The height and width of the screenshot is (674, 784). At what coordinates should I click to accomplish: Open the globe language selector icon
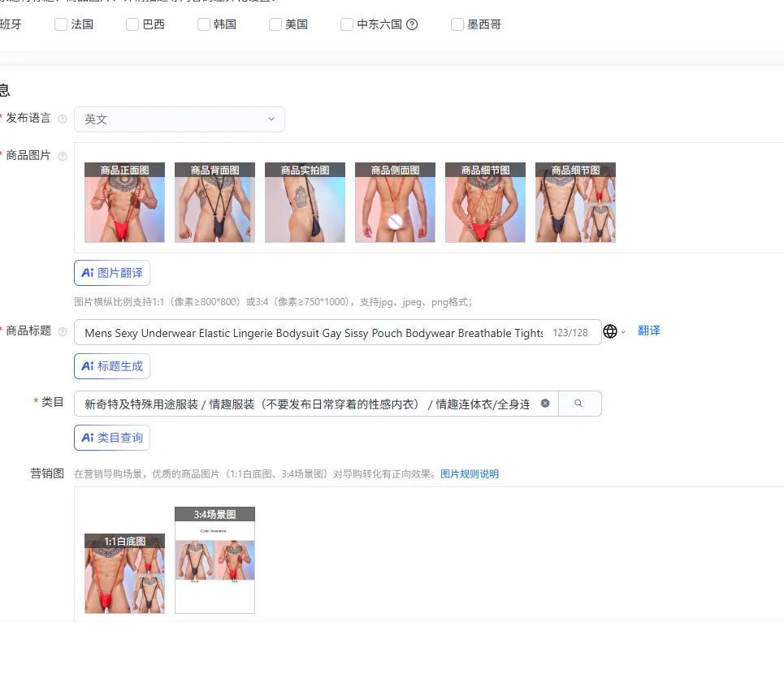[610, 331]
